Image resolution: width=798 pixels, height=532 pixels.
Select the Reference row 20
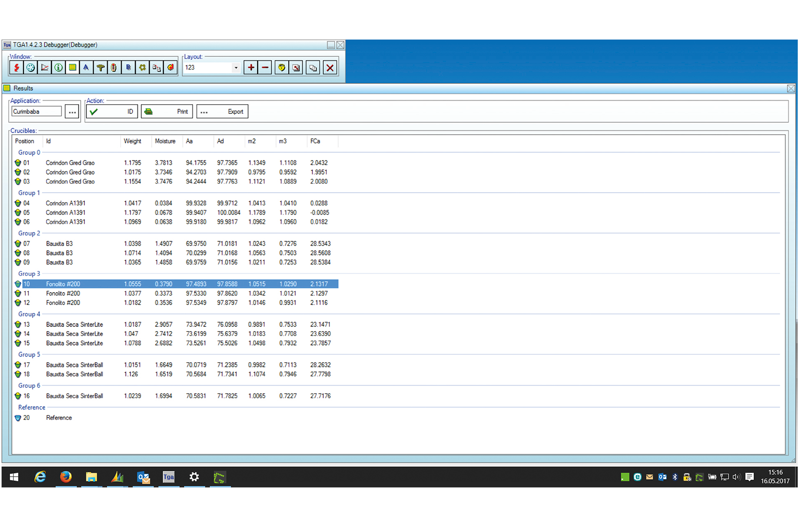click(x=59, y=418)
